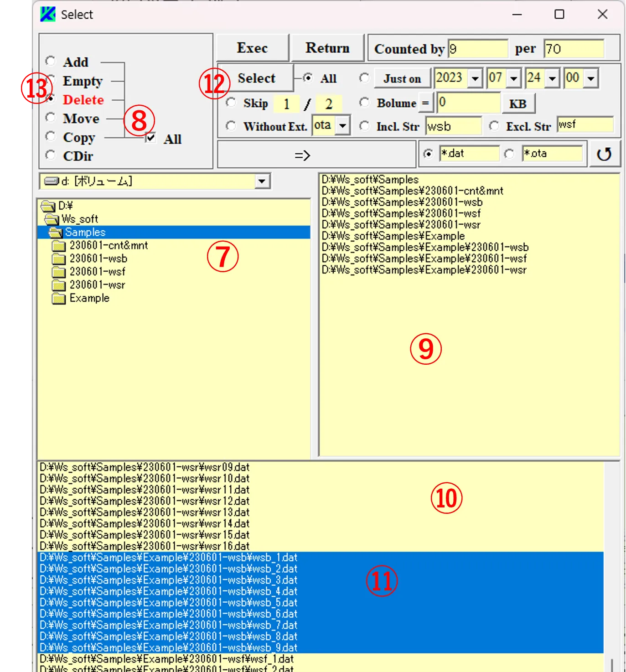Screen dimensions: 626x672
Task: Open the year 2023 dropdown
Action: pyautogui.click(x=475, y=78)
